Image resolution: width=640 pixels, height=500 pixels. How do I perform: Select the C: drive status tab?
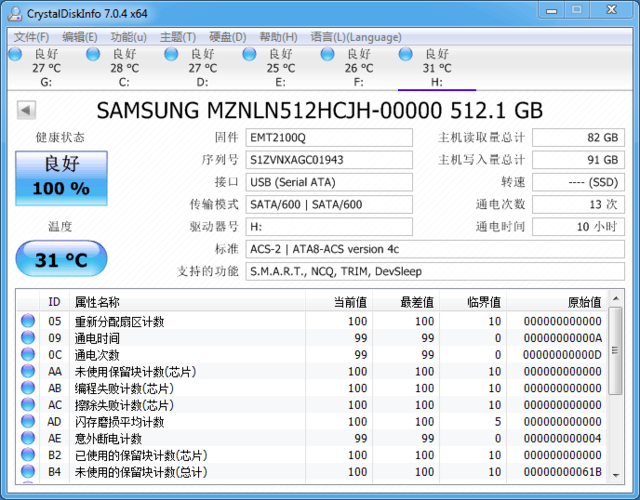click(x=124, y=68)
